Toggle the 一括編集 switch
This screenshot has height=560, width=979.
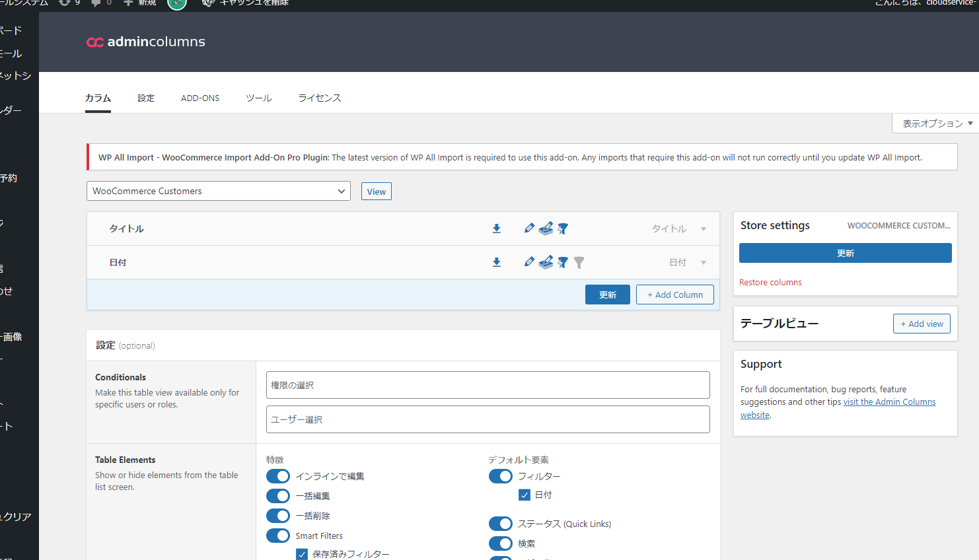click(x=278, y=496)
